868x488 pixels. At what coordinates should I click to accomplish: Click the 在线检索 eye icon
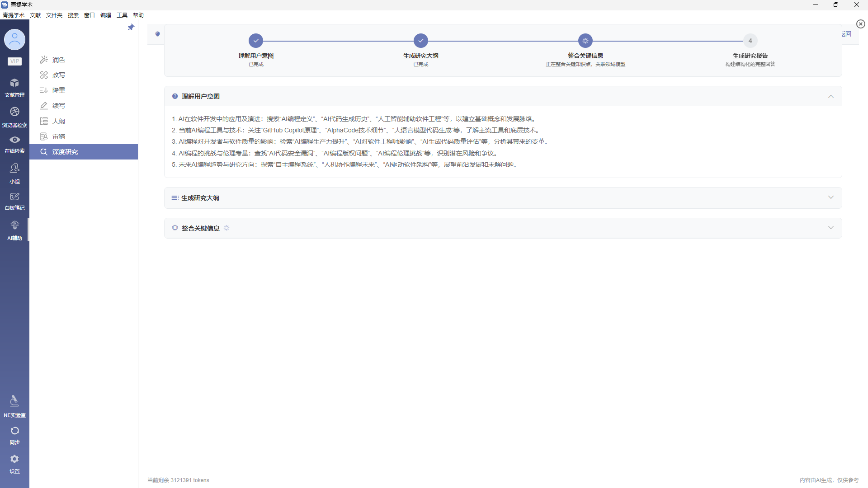14,144
